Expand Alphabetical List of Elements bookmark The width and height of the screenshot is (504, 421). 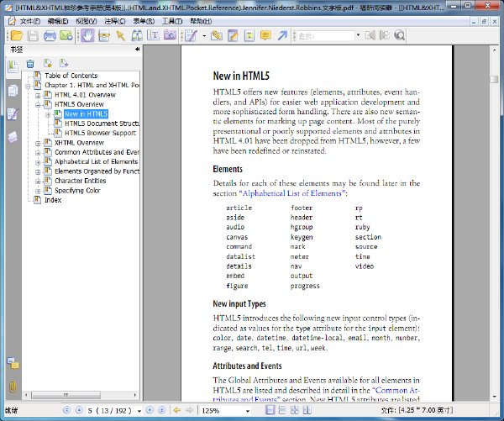pyautogui.click(x=38, y=162)
